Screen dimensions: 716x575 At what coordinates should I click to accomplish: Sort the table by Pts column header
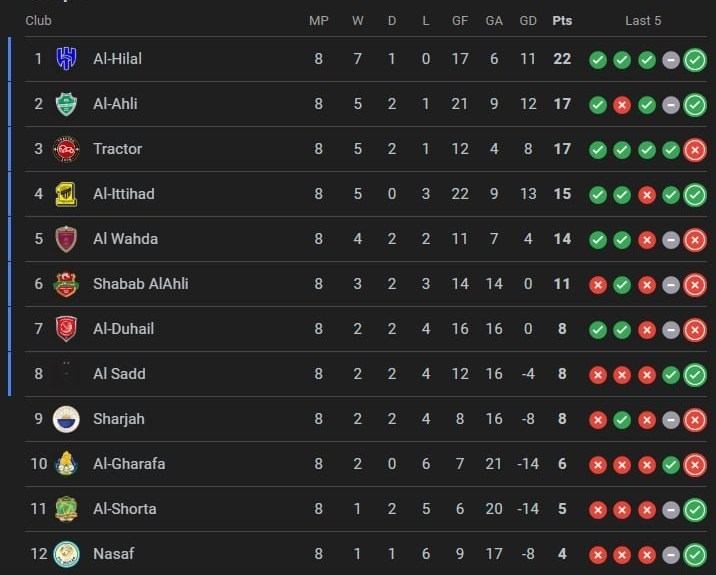562,20
